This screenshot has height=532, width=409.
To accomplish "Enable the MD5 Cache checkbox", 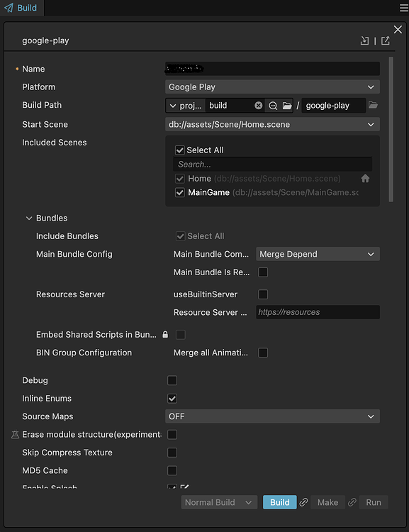I will 172,470.
